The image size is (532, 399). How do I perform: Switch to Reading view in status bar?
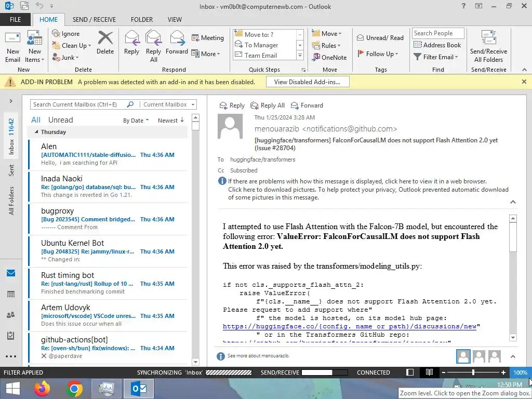point(429,373)
